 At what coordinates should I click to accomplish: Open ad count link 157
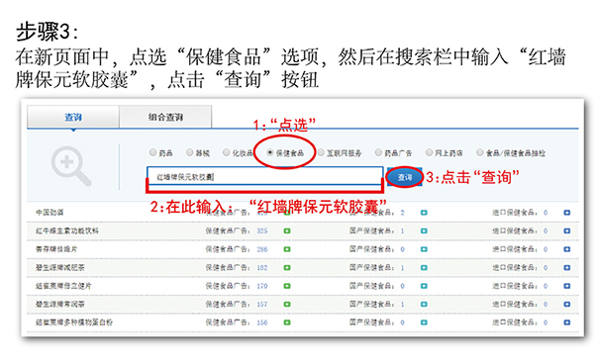262,305
